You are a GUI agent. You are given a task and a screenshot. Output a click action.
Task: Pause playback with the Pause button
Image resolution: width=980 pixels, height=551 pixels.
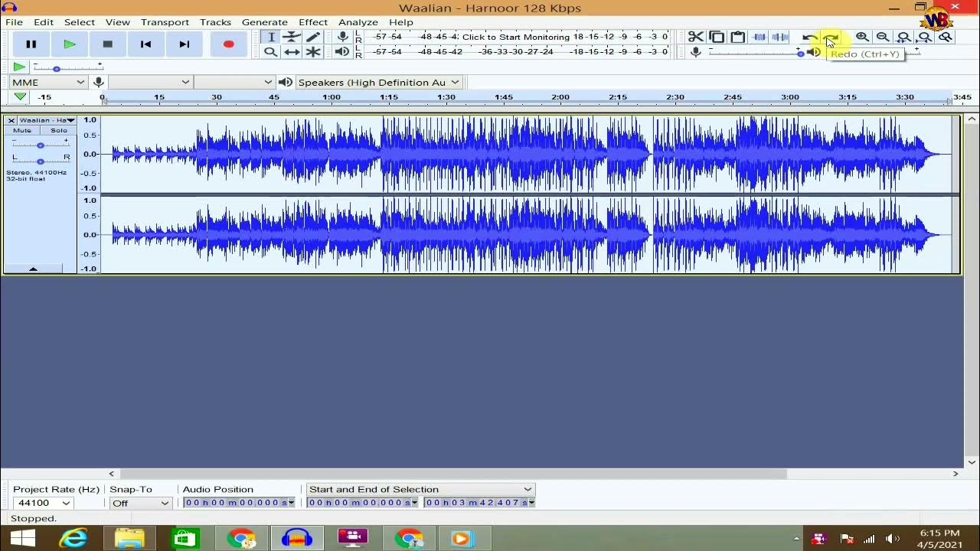(x=31, y=44)
